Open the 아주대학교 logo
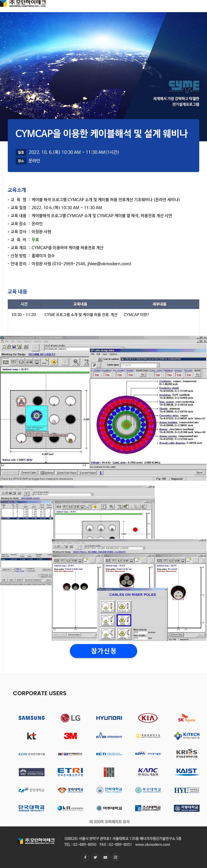Screen dimensions: 207x868 pos(109,808)
